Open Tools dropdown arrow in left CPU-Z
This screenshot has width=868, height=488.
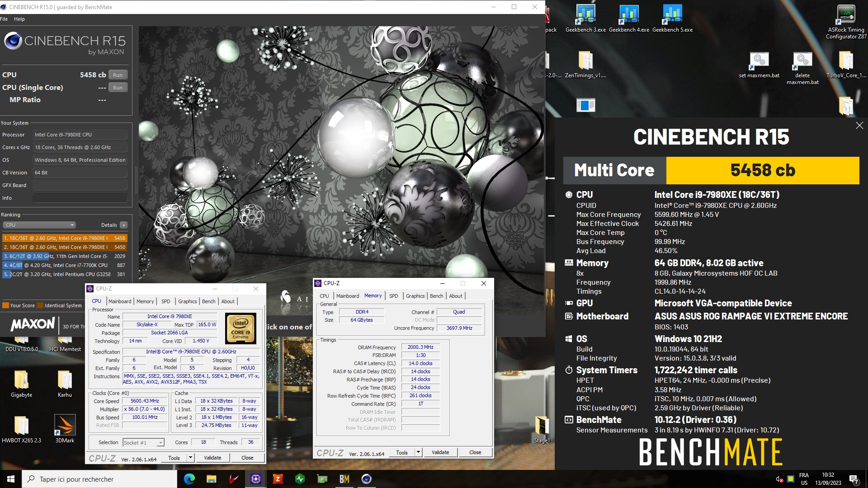pyautogui.click(x=190, y=458)
